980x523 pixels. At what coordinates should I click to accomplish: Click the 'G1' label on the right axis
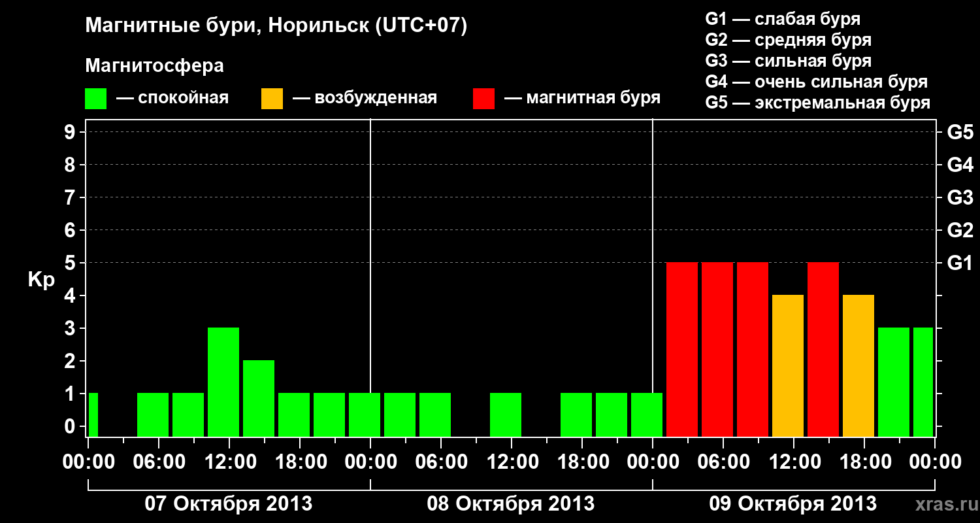tap(960, 263)
